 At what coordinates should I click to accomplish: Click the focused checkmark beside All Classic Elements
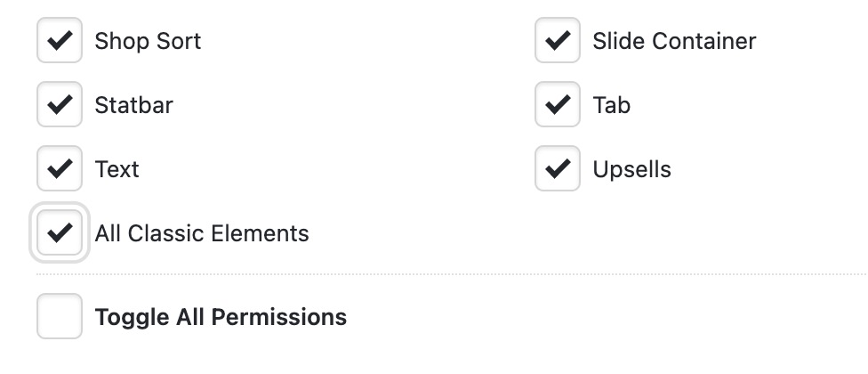[60, 233]
